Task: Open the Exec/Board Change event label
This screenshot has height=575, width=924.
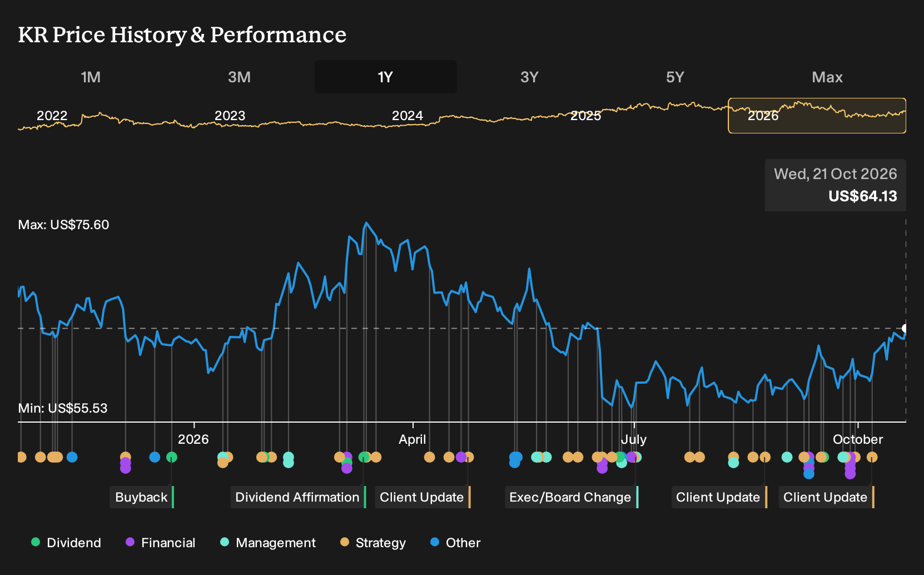Action: [571, 497]
